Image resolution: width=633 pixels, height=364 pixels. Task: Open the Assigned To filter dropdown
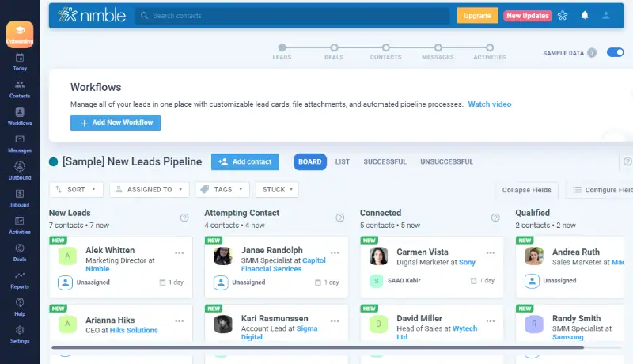coord(150,189)
